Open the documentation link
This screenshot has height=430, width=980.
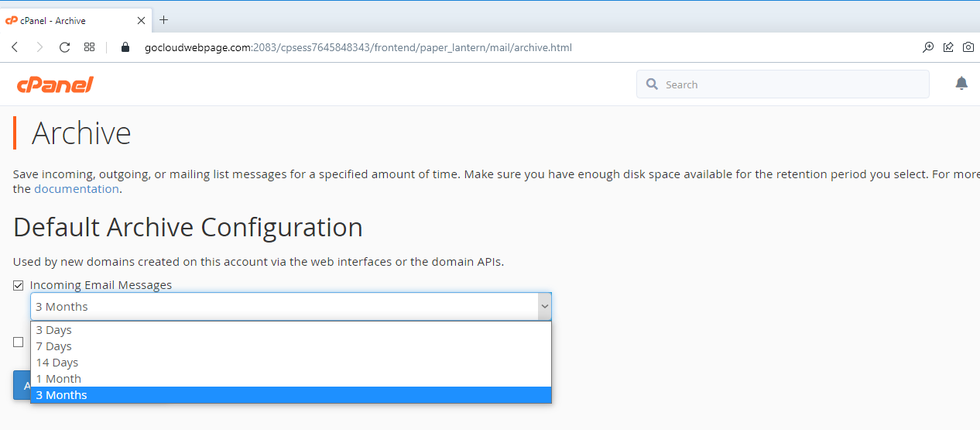point(77,189)
